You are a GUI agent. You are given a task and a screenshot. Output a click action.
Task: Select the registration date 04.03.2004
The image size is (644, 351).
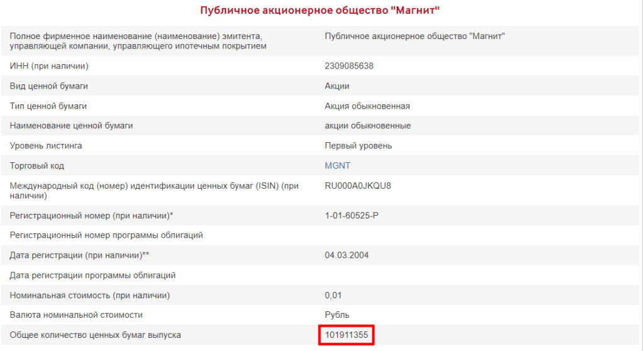pyautogui.click(x=347, y=255)
